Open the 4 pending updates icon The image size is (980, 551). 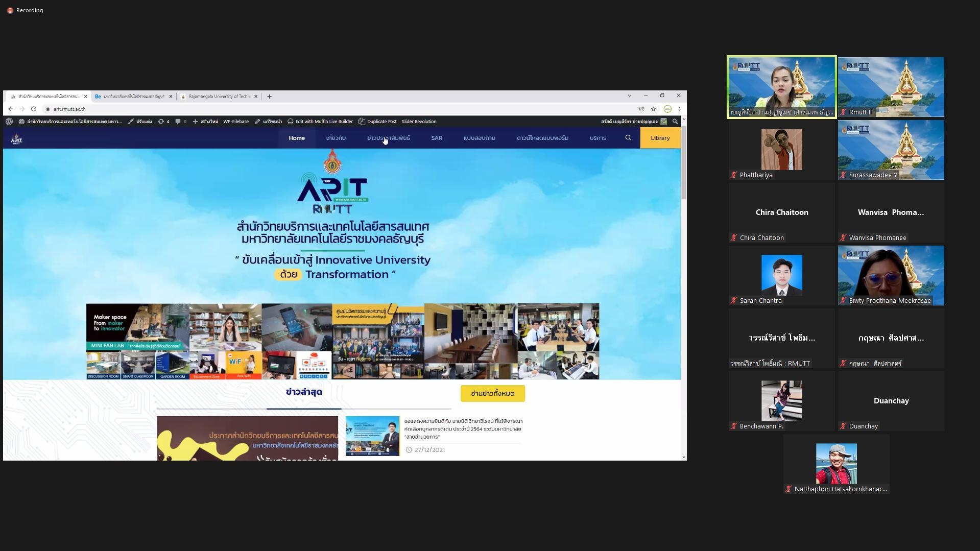163,122
